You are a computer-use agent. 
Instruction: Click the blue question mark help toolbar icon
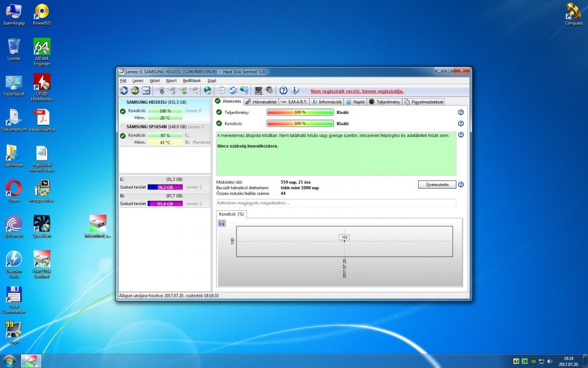[283, 90]
